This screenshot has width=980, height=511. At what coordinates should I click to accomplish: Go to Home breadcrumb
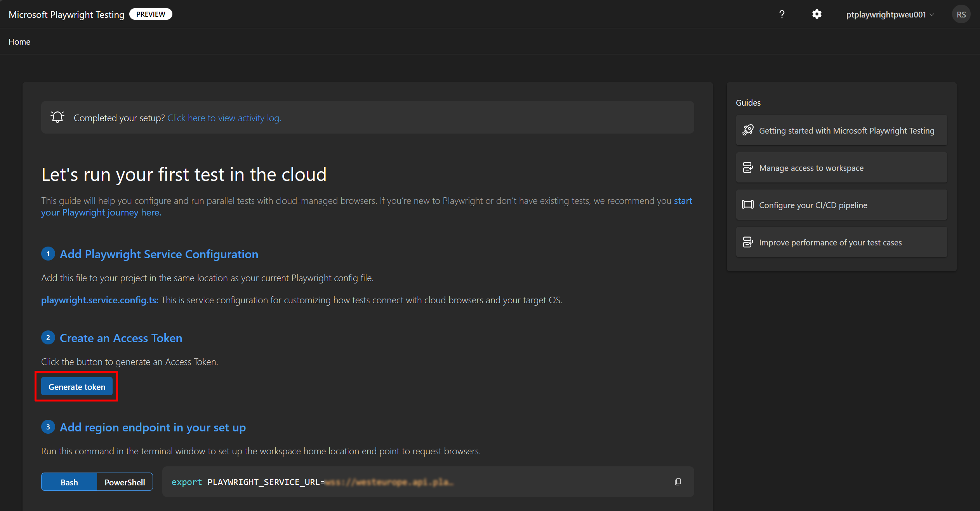click(x=19, y=42)
